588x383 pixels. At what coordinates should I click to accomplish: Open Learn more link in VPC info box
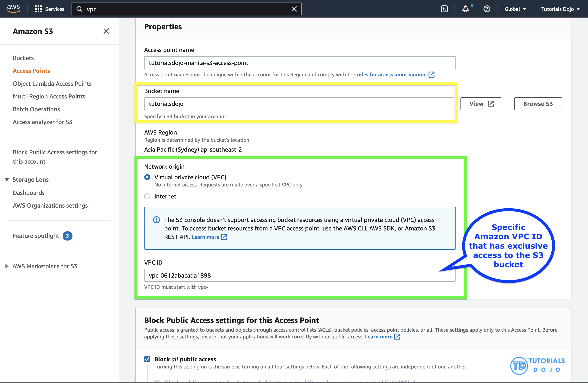coord(209,237)
